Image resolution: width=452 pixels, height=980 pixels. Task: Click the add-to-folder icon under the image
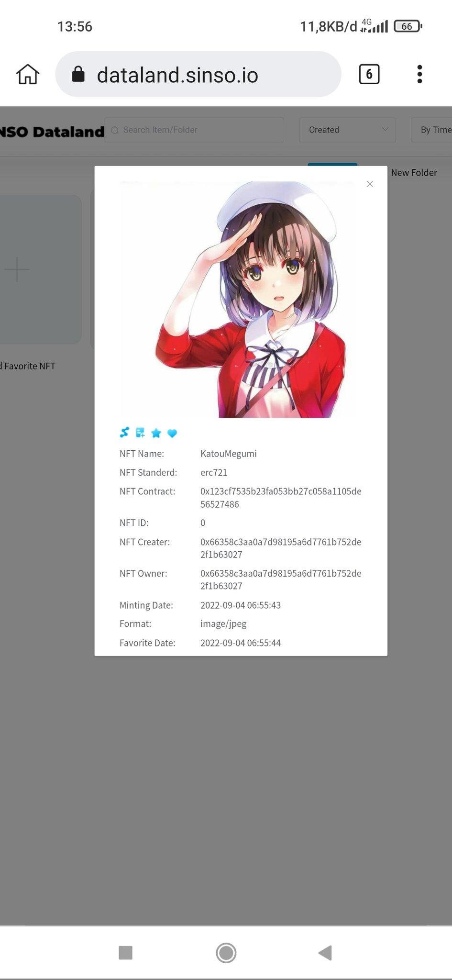(x=140, y=433)
